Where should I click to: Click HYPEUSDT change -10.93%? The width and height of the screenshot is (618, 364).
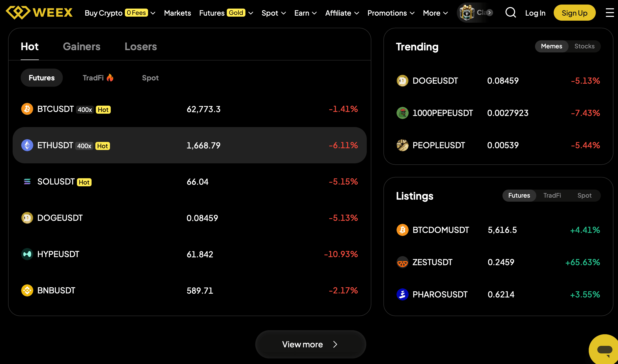(x=341, y=254)
